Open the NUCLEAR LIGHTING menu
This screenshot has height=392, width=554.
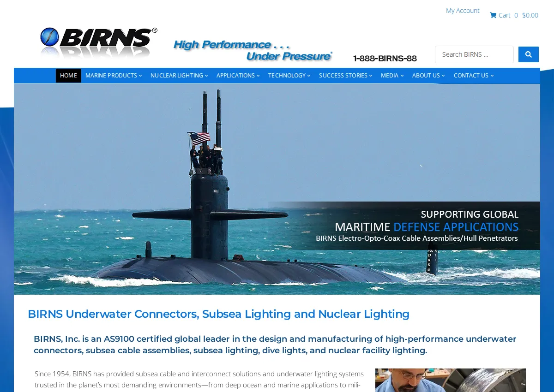click(179, 76)
